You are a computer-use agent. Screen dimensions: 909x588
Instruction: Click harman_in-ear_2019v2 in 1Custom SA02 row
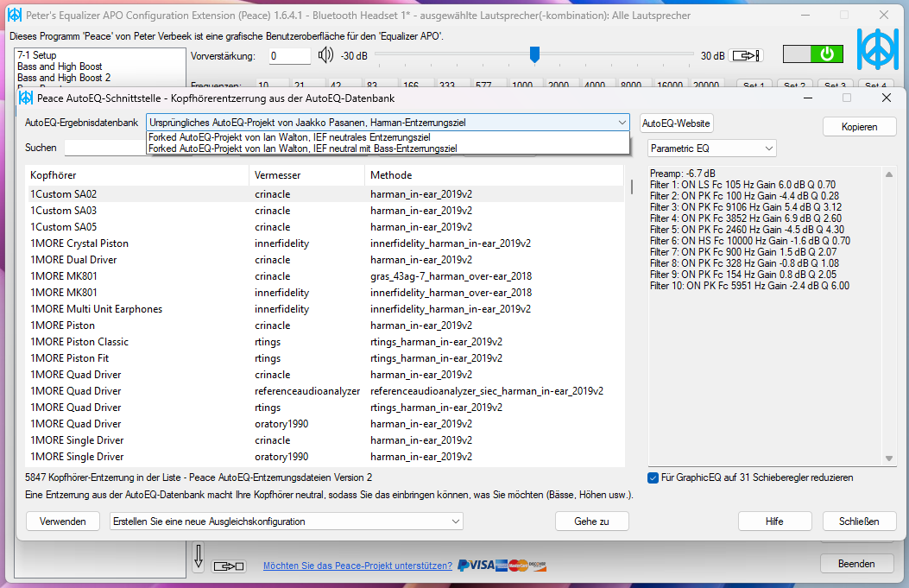tap(421, 194)
